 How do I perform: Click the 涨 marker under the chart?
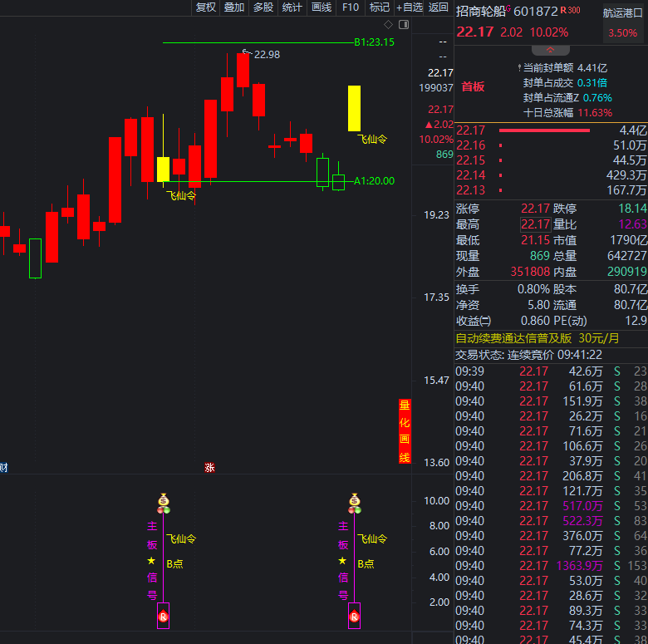pos(209,468)
